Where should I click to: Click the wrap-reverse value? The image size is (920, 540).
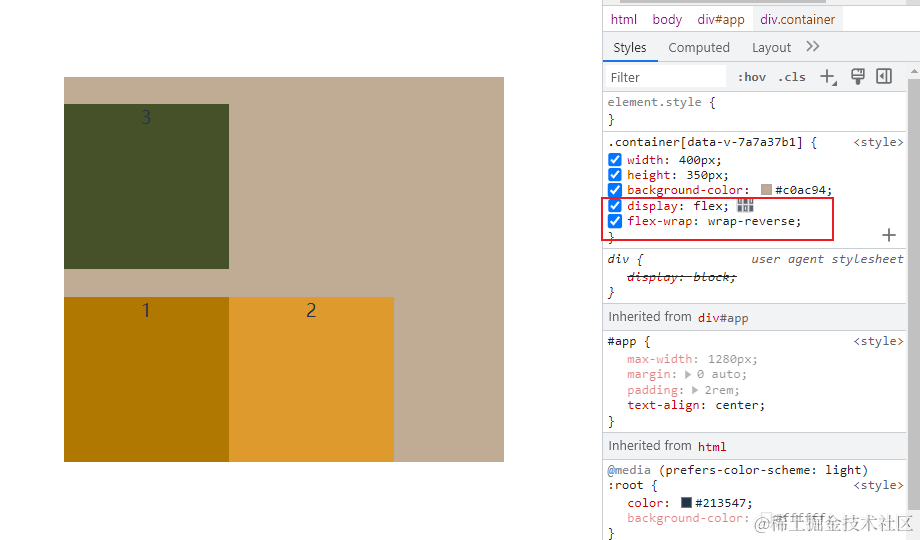pos(752,221)
